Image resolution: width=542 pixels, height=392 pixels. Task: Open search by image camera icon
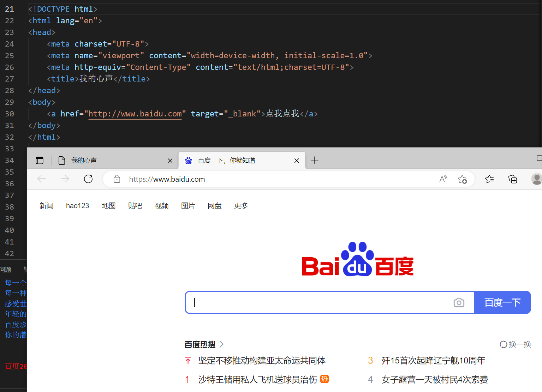tap(459, 302)
